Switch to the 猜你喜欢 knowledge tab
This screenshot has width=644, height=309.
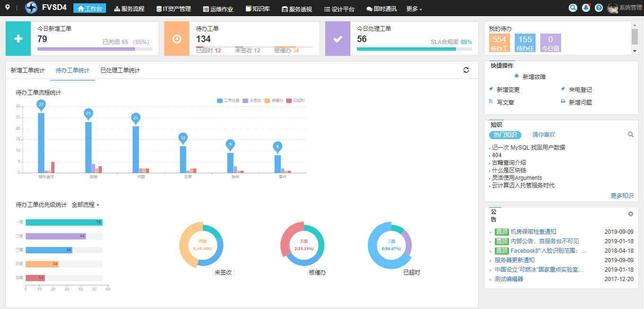pos(544,135)
